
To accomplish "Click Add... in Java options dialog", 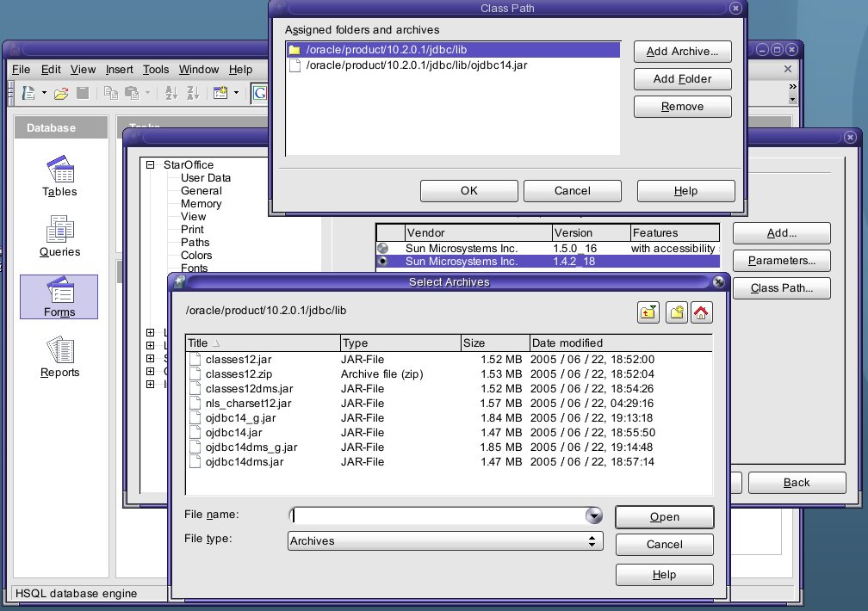I will [x=782, y=233].
